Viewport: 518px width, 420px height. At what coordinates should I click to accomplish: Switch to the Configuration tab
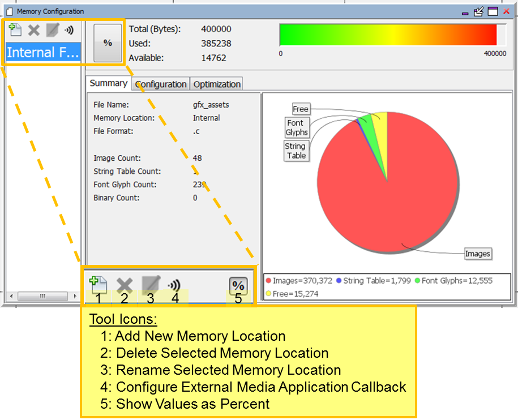pos(161,84)
